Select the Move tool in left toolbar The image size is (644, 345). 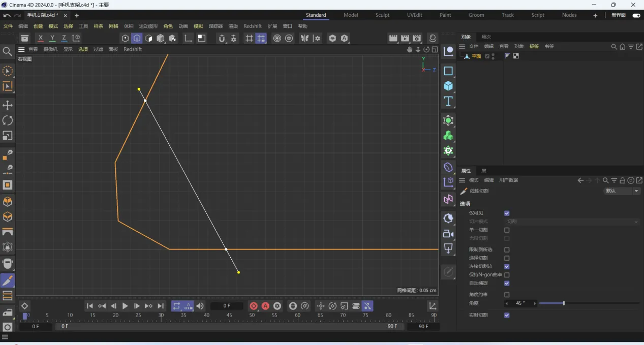pyautogui.click(x=8, y=105)
